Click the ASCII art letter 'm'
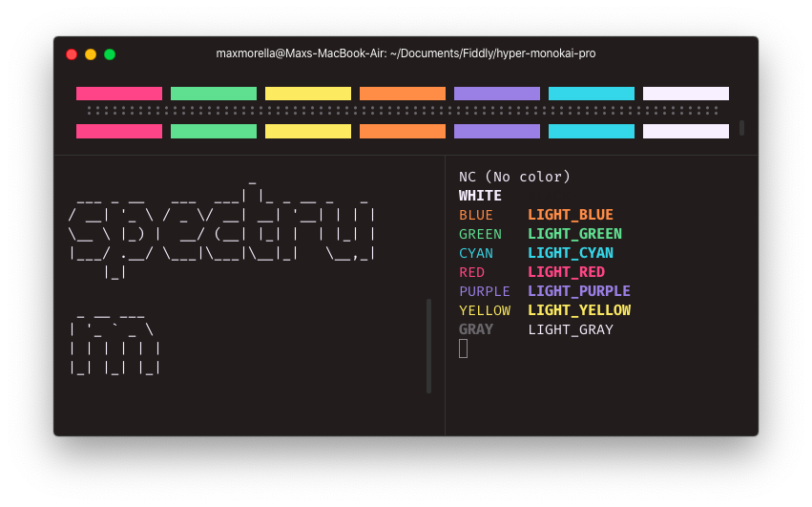Image resolution: width=812 pixels, height=507 pixels. click(115, 344)
